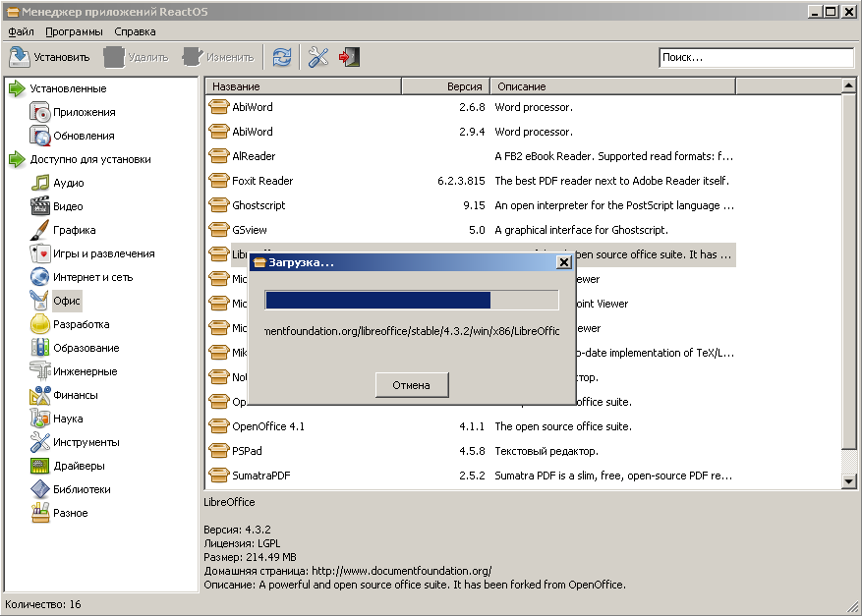Click the Foxit Reader package icon
Image resolution: width=862 pixels, height=616 pixels.
click(219, 180)
